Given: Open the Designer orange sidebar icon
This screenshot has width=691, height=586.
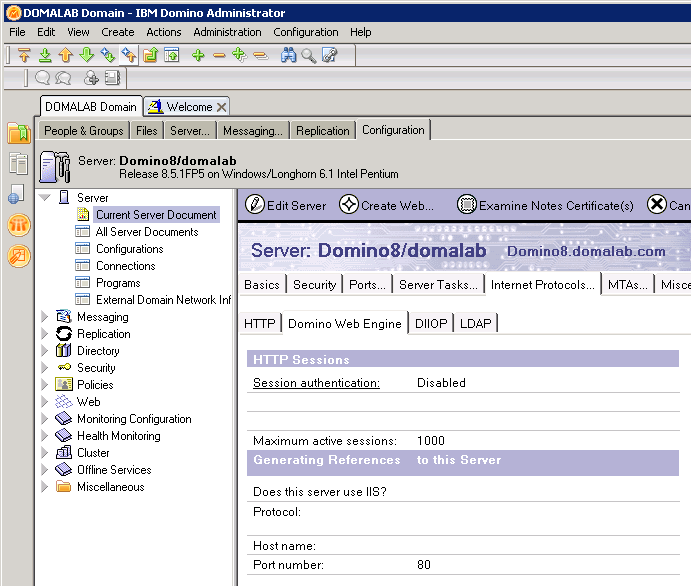Looking at the screenshot, I should 19,256.
